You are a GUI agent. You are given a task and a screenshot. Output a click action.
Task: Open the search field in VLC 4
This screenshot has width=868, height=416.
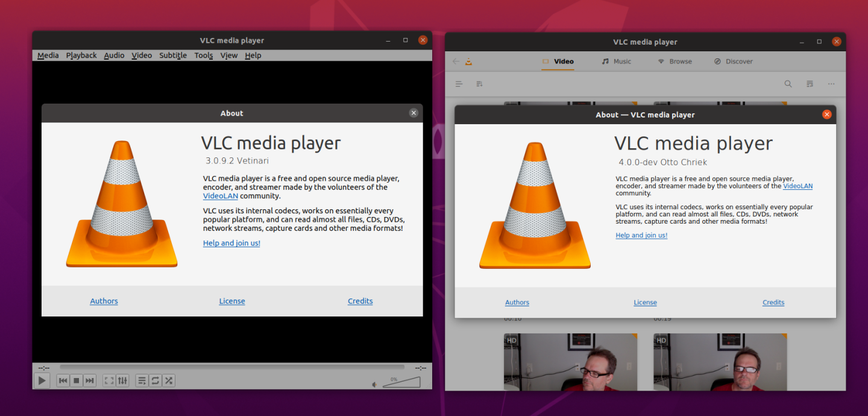(788, 84)
